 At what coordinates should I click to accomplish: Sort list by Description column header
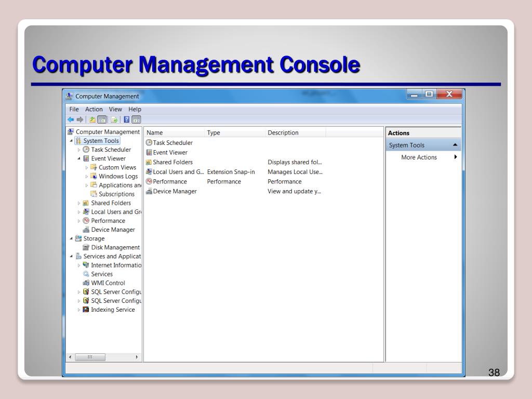click(295, 132)
